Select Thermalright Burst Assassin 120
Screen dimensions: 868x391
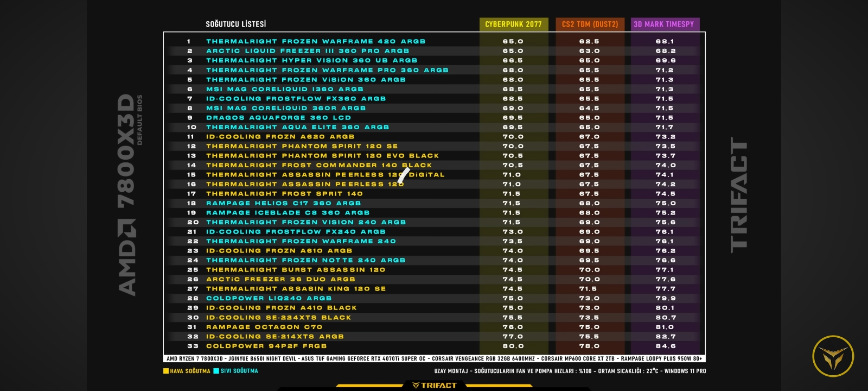click(x=296, y=270)
